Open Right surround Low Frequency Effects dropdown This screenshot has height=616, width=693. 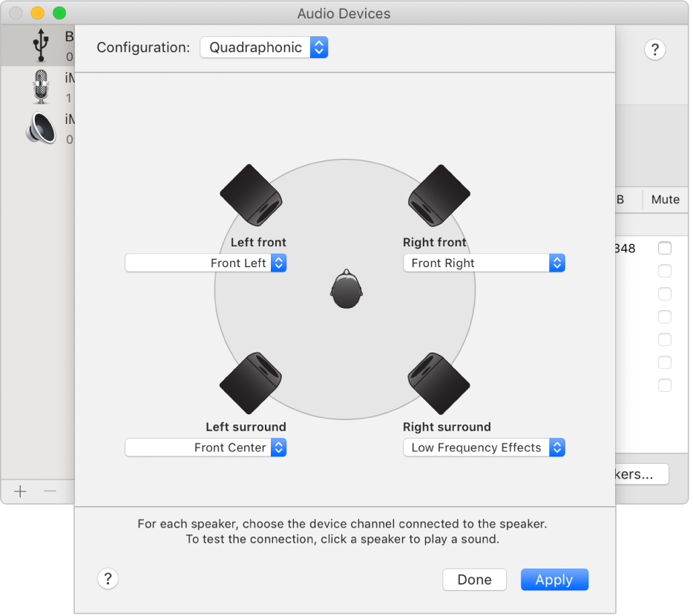[484, 448]
